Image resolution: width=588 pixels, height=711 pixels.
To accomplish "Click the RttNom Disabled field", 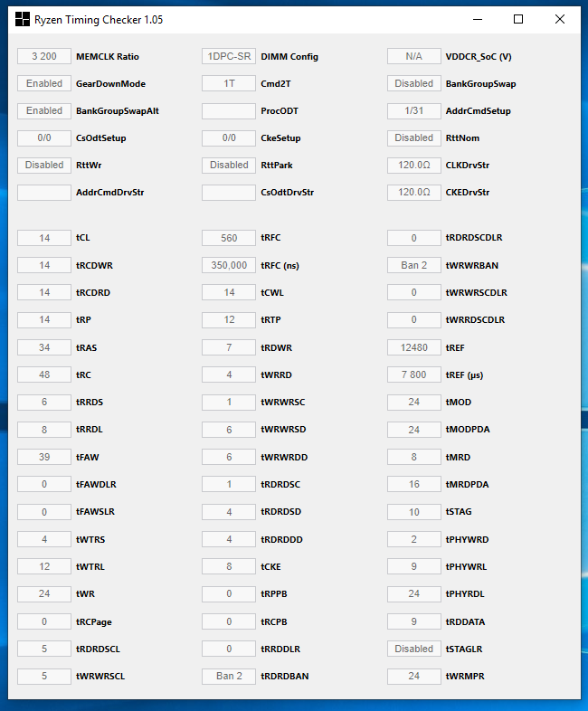I will pyautogui.click(x=414, y=137).
